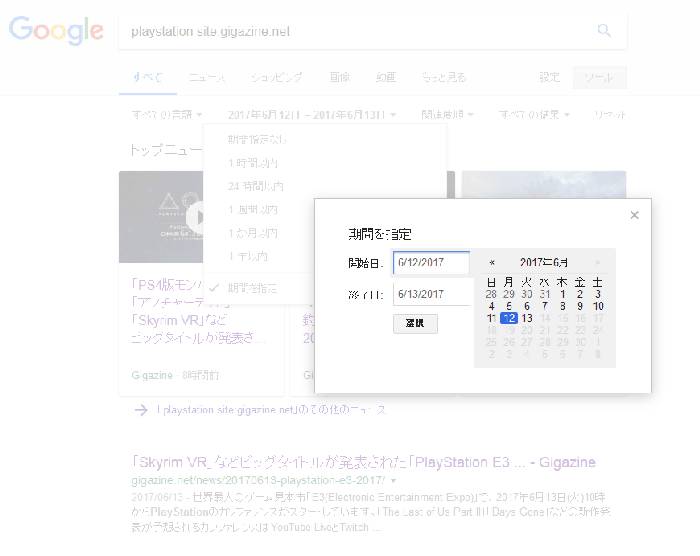
Task: Select June 1 in calendar
Action: pyautogui.click(x=562, y=294)
